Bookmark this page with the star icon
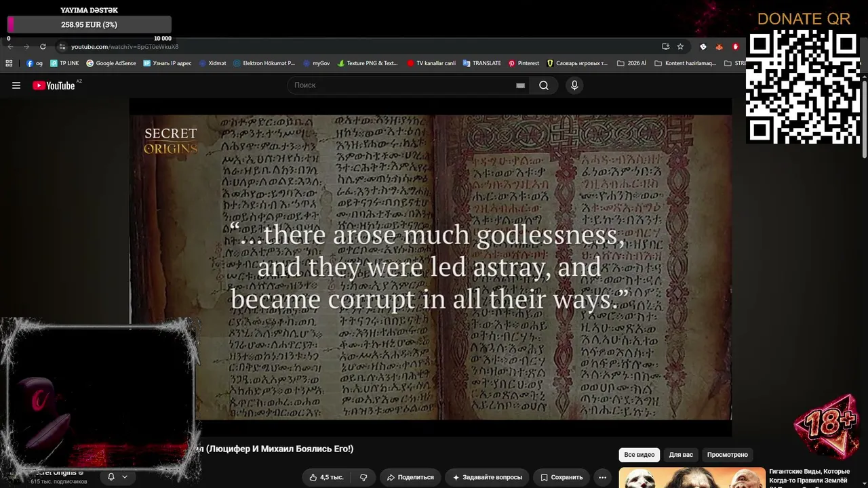 680,47
